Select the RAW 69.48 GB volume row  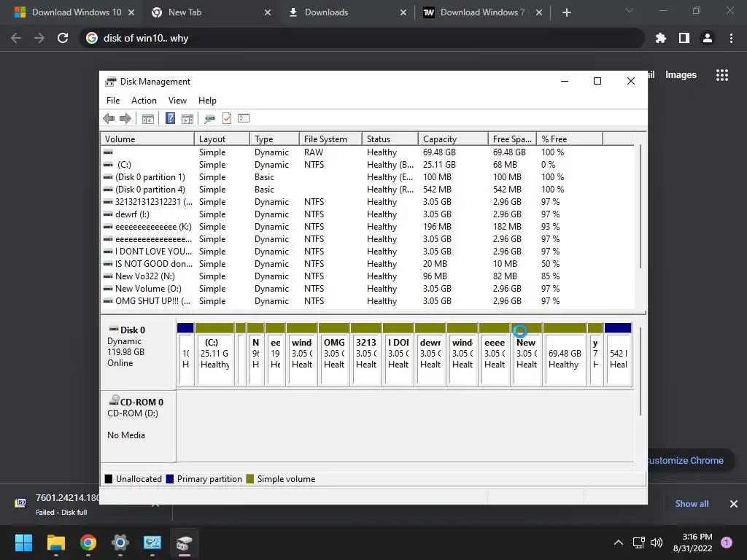367,152
